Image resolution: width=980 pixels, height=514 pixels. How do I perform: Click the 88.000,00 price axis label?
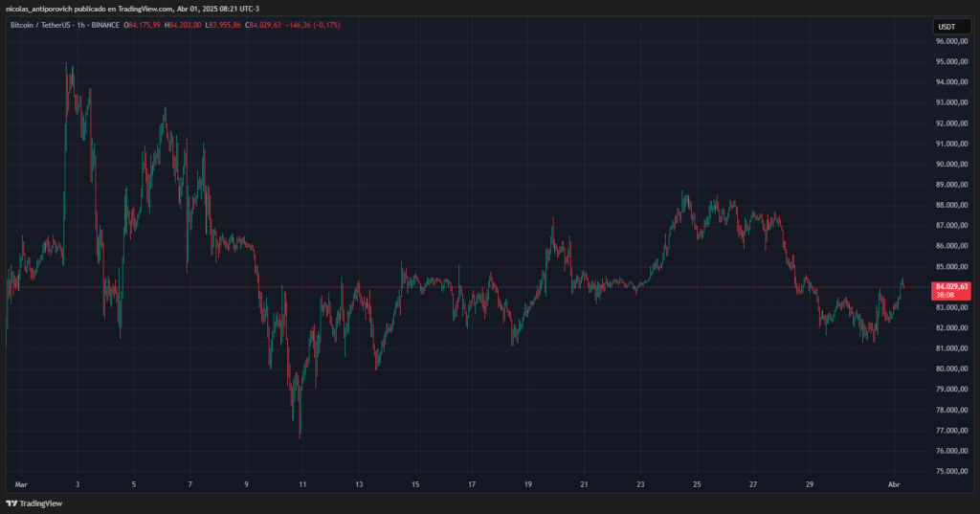coord(951,205)
